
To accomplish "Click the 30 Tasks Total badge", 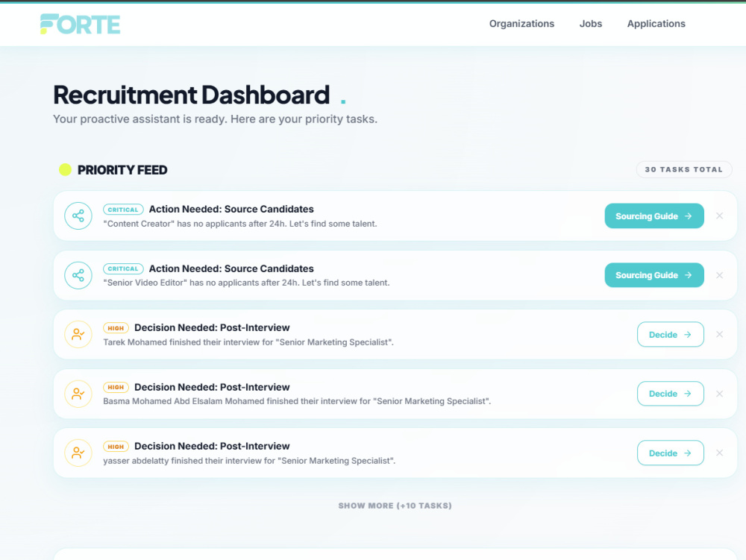I will 683,170.
